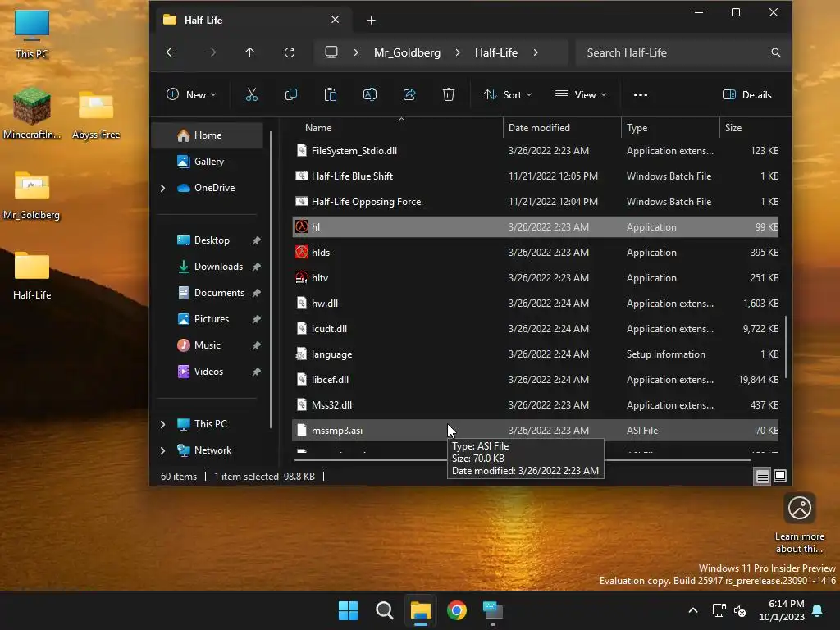Click the Share icon in toolbar
The width and height of the screenshot is (840, 630).
click(x=409, y=95)
